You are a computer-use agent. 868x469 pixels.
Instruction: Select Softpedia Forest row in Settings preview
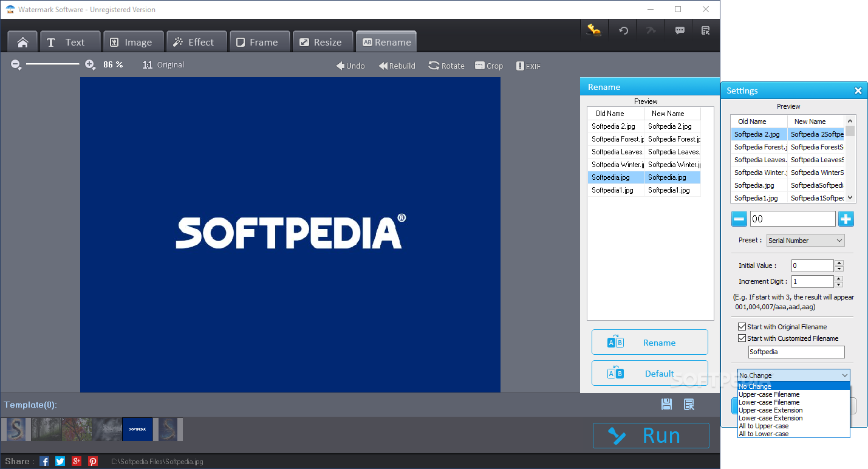[788, 147]
